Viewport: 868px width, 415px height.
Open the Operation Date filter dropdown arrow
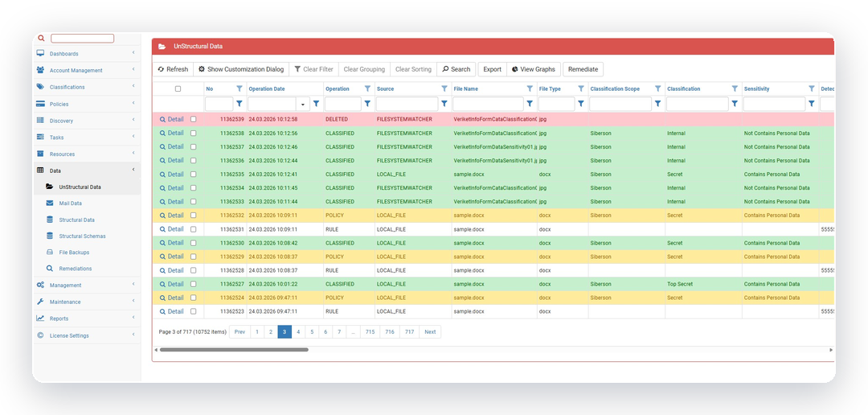(303, 105)
